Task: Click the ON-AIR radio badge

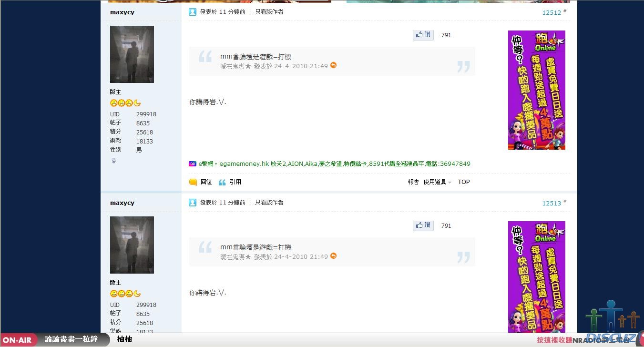Action: [x=17, y=340]
